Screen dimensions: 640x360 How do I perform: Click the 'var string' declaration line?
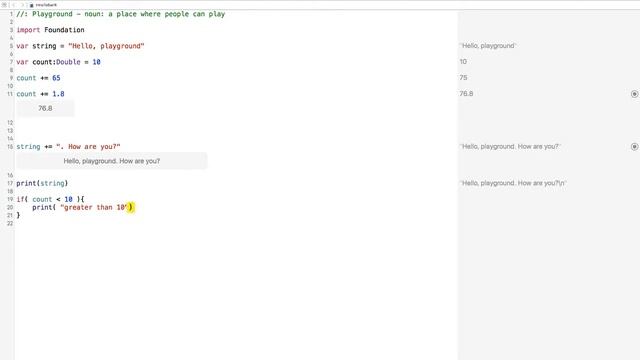point(80,46)
